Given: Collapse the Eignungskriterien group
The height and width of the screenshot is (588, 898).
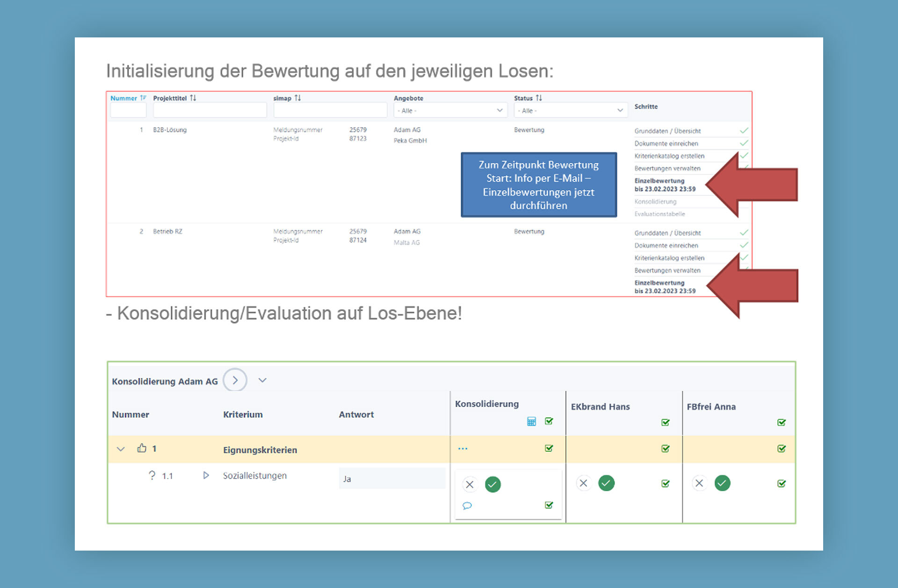Looking at the screenshot, I should click(121, 449).
